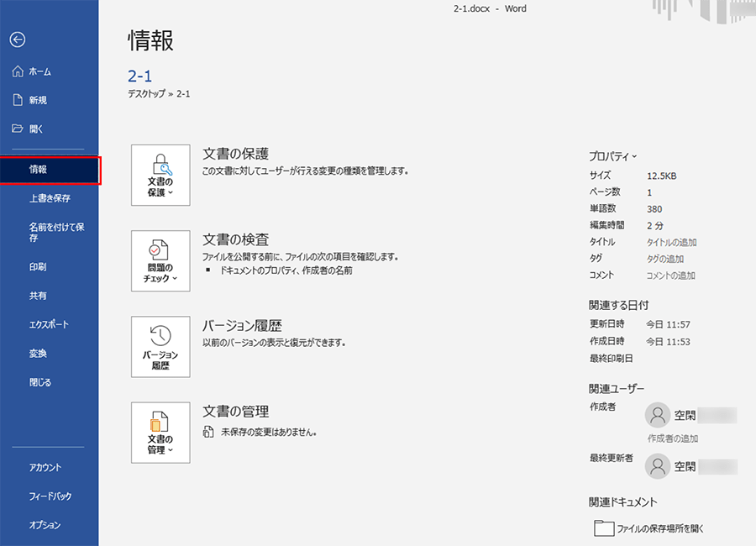Click the 開く folder icon
Screen dimensions: 756x546
(x=18, y=129)
